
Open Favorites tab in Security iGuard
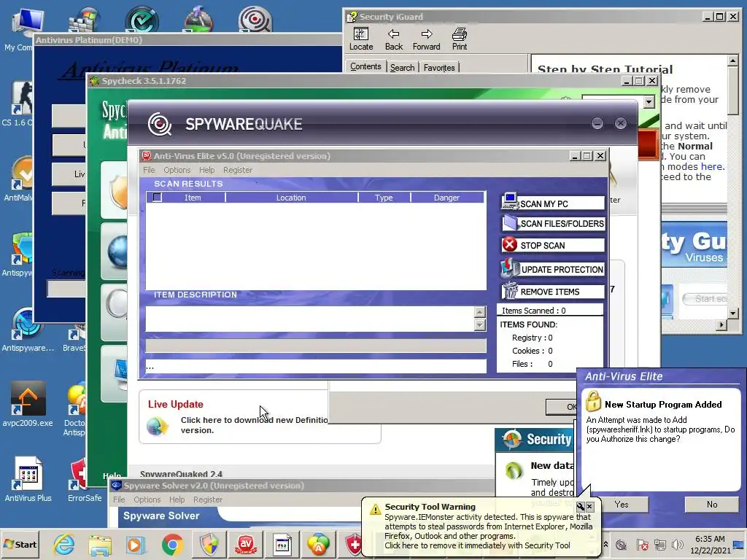[x=439, y=68]
